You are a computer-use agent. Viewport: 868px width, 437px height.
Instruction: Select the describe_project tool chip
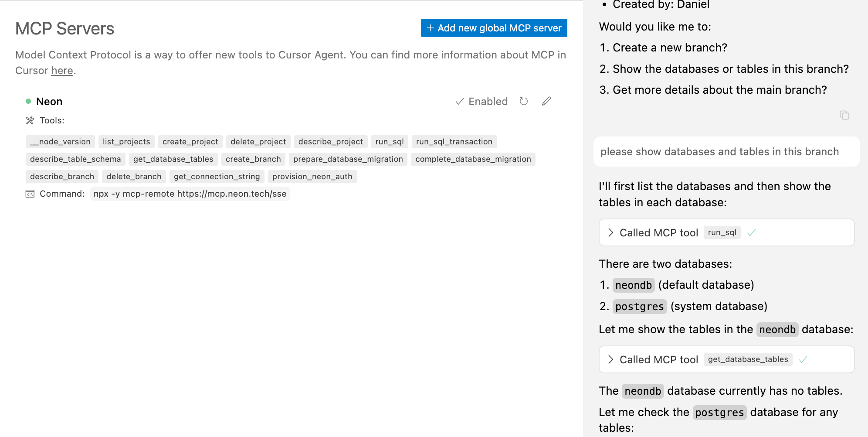pyautogui.click(x=331, y=142)
